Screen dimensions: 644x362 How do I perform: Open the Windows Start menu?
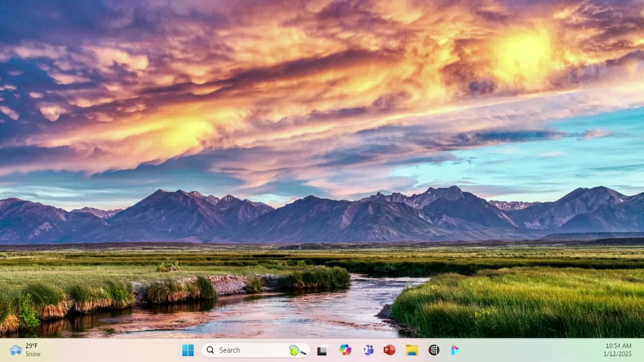(188, 350)
